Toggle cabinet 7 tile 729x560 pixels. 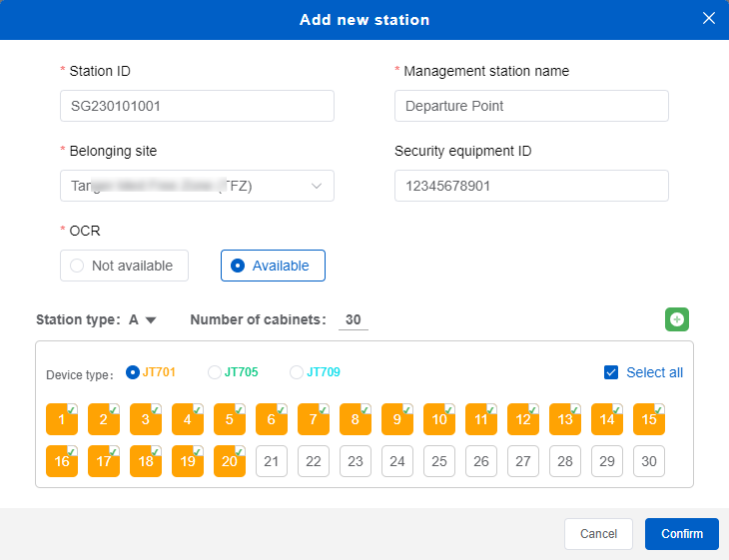coord(314,419)
